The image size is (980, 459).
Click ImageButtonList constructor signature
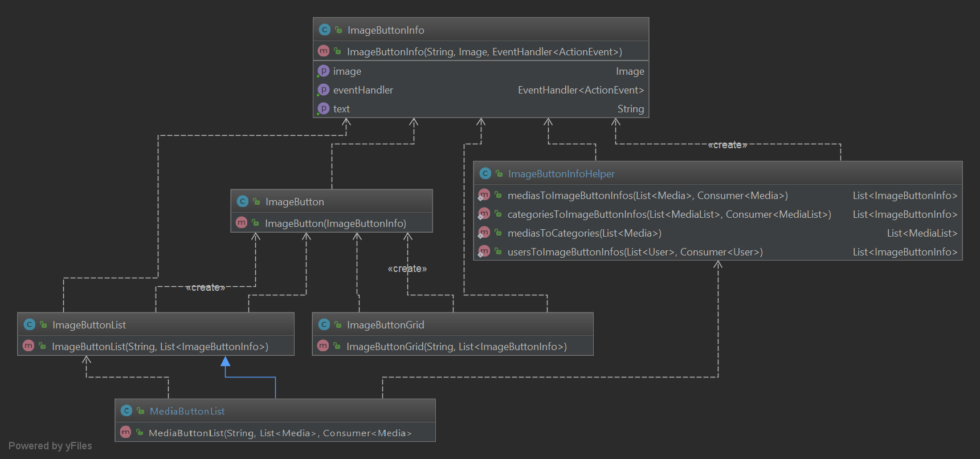click(160, 347)
